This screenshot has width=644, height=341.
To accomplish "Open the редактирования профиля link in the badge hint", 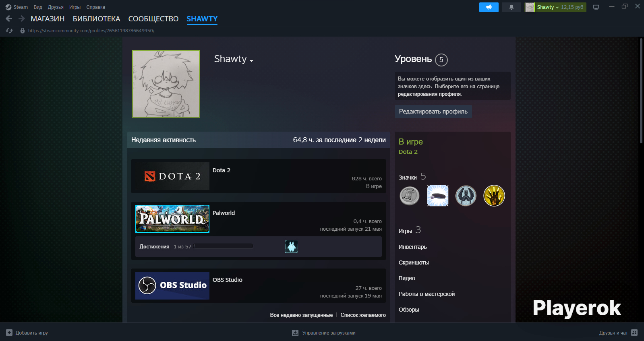I will point(429,94).
